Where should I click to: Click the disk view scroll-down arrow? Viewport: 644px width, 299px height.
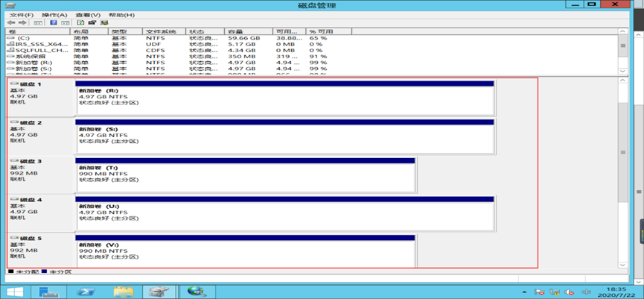623,265
